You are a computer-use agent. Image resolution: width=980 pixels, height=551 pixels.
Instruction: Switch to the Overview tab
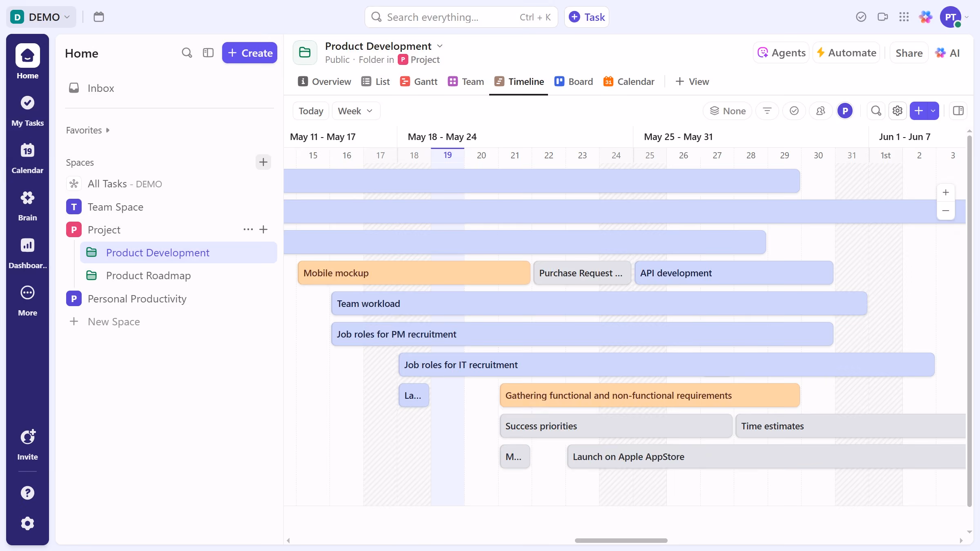coord(324,82)
